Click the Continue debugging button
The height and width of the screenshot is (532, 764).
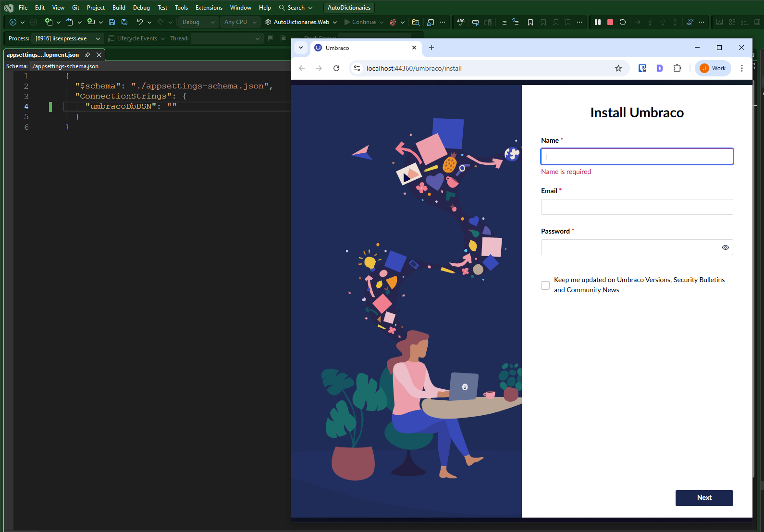360,22
